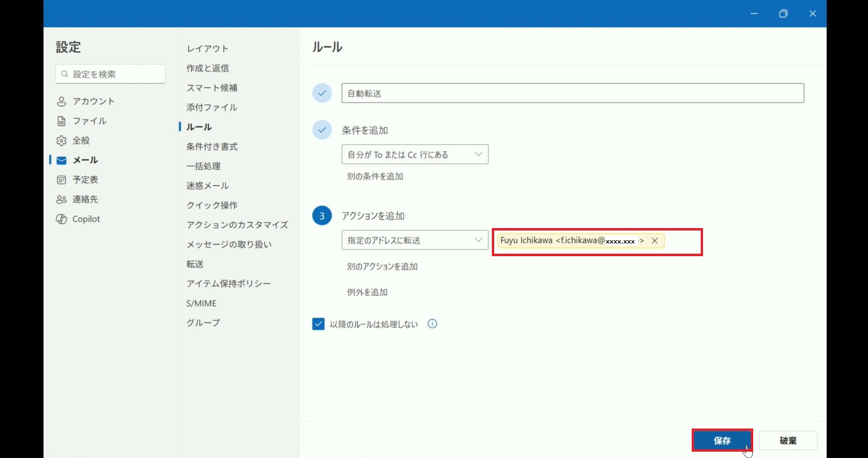868x458 pixels.
Task: Click Add another action link
Action: point(382,267)
